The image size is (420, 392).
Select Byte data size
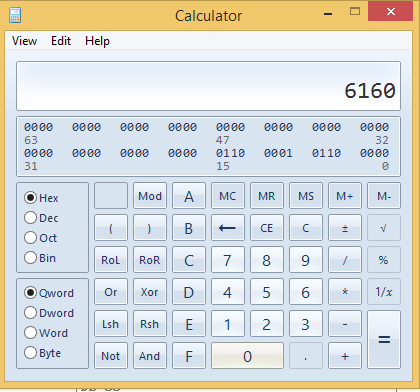click(x=42, y=353)
